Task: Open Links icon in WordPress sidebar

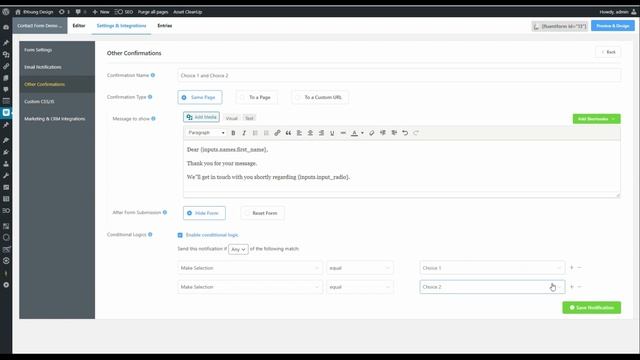Action: click(x=6, y=66)
